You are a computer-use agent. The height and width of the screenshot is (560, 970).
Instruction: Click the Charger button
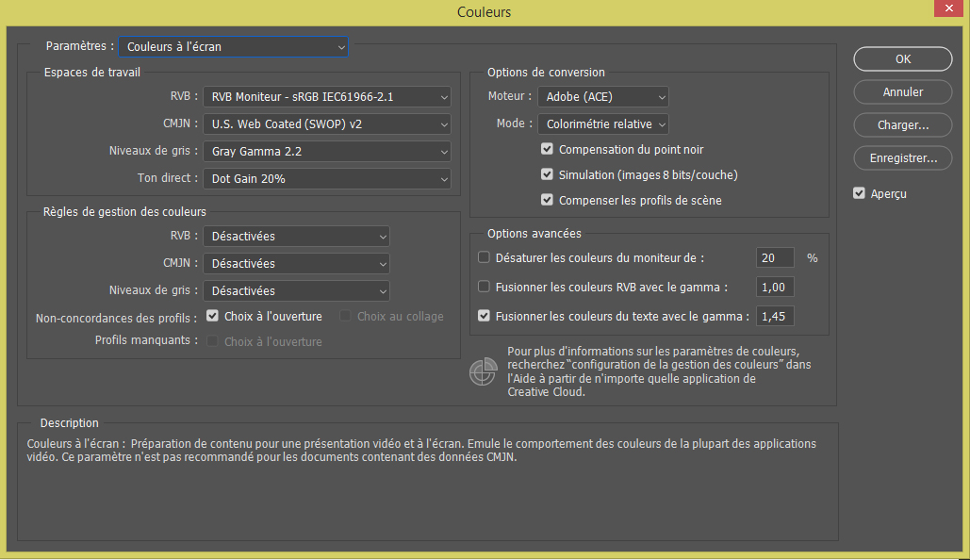point(902,124)
